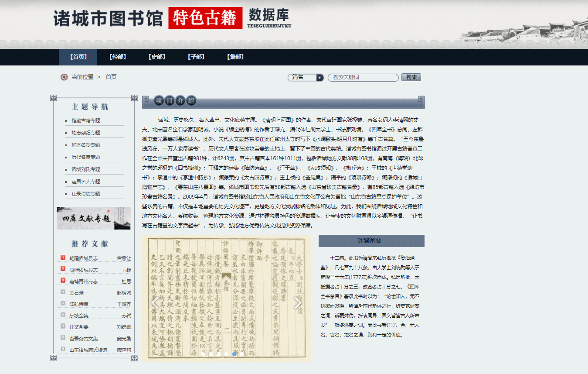
Task: Click author name 卞颖 in the list
Action: coord(126,270)
